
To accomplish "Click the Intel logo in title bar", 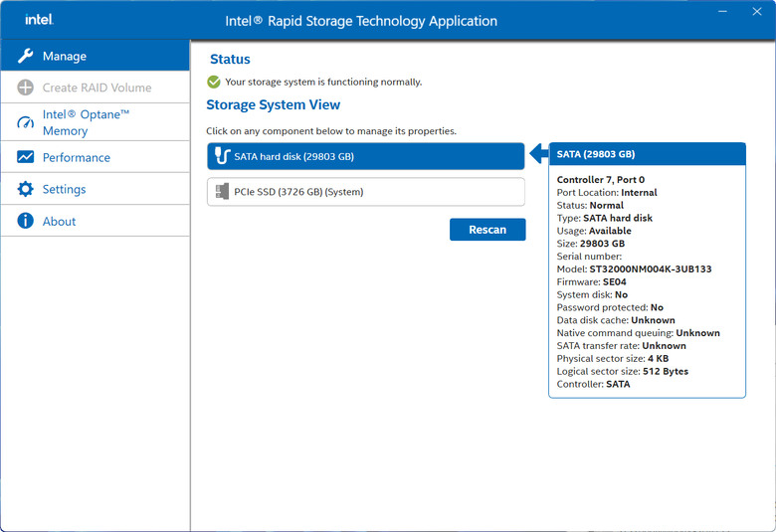I will click(39, 20).
